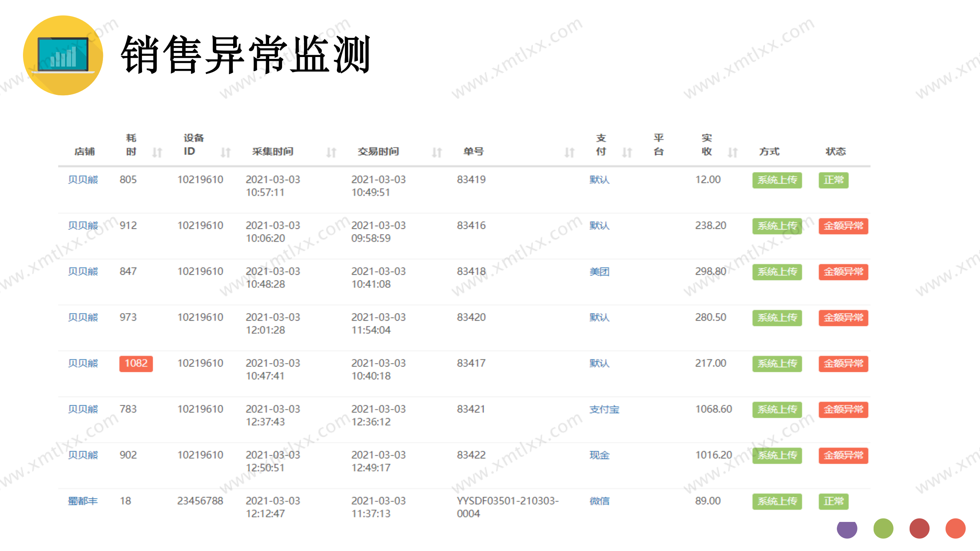Open 贝贝熊 store link for order 83420
Viewport: 980px width, 551px height.
[x=83, y=317]
